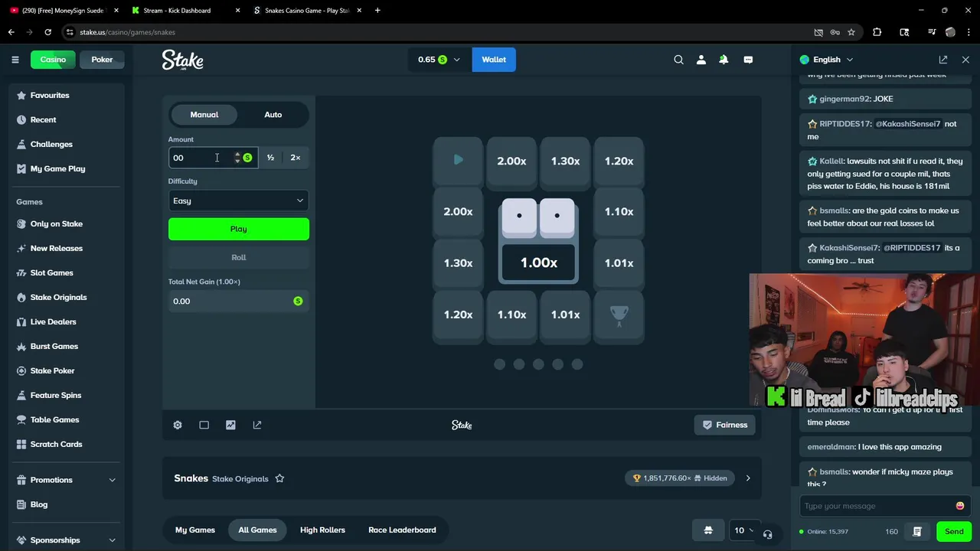The image size is (980, 551).
Task: Open the Fairness dialog
Action: point(725,425)
